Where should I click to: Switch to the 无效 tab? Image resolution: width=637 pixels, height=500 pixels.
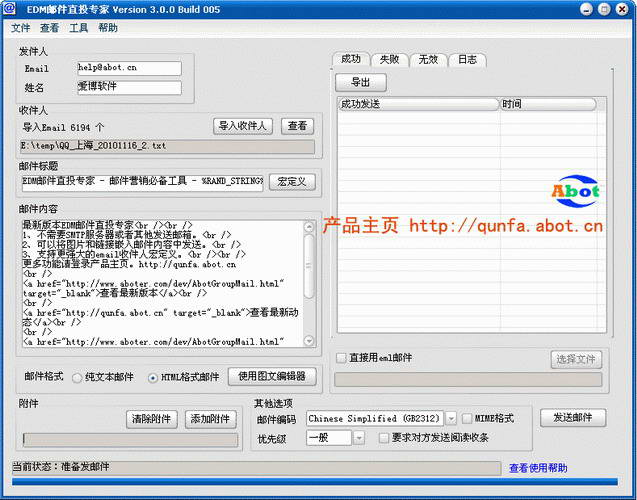(428, 60)
